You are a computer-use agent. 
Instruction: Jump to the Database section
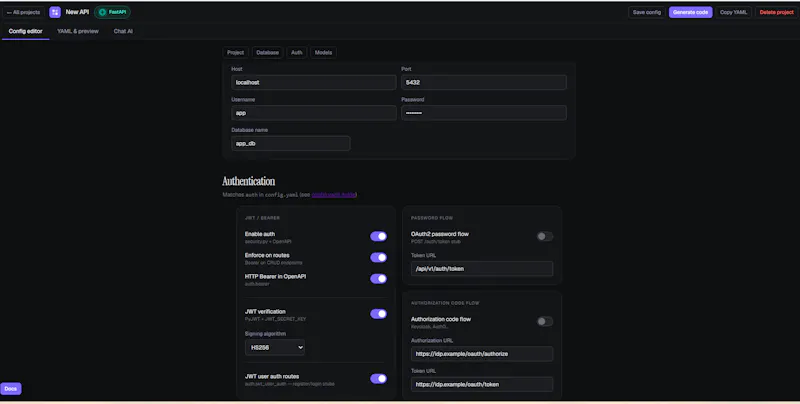click(x=267, y=53)
